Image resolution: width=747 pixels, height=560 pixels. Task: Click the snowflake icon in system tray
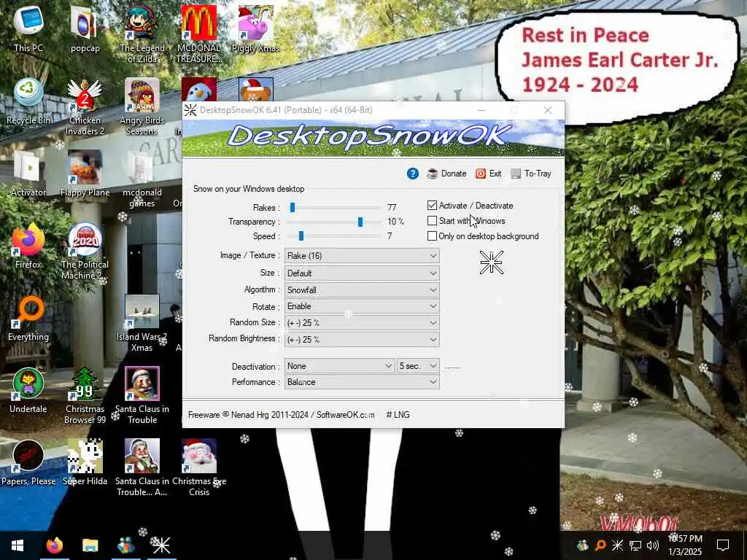pos(617,545)
